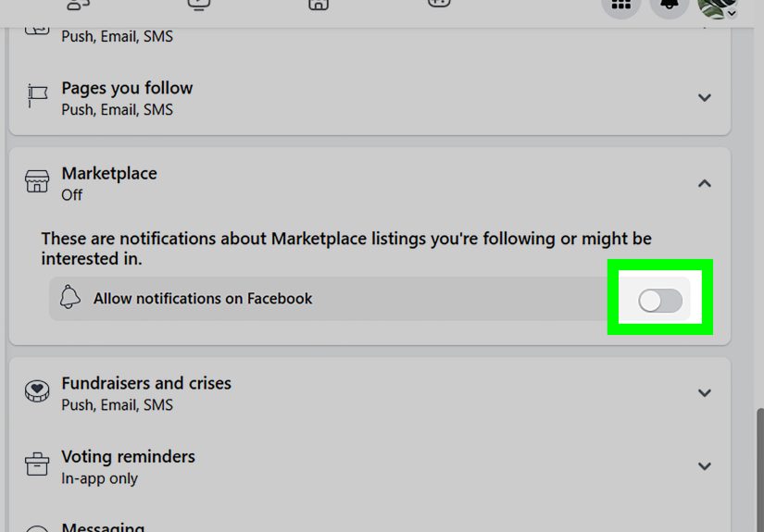Viewport: 764px width, 532px height.
Task: Expand Voting reminders chevron
Action: point(705,466)
